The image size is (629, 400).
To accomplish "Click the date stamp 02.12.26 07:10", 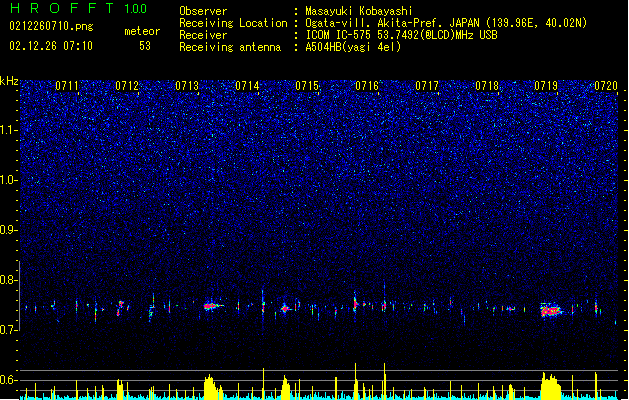I will tap(51, 46).
